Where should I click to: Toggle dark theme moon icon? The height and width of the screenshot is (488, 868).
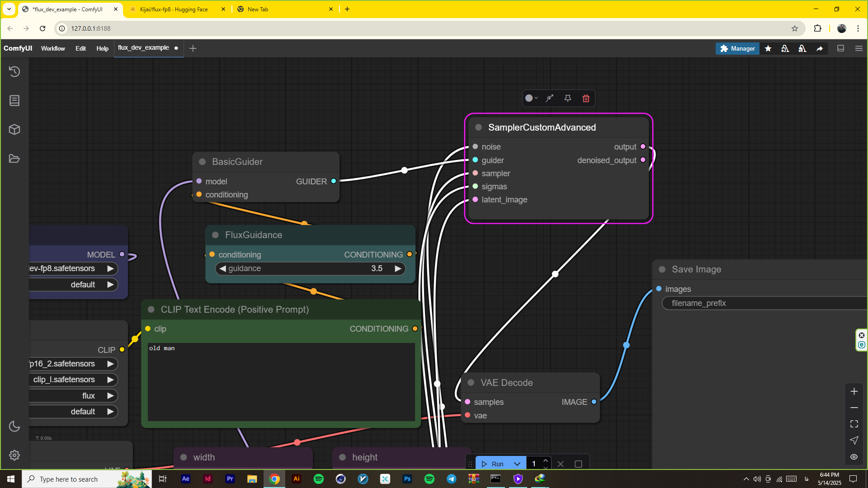tap(14, 426)
